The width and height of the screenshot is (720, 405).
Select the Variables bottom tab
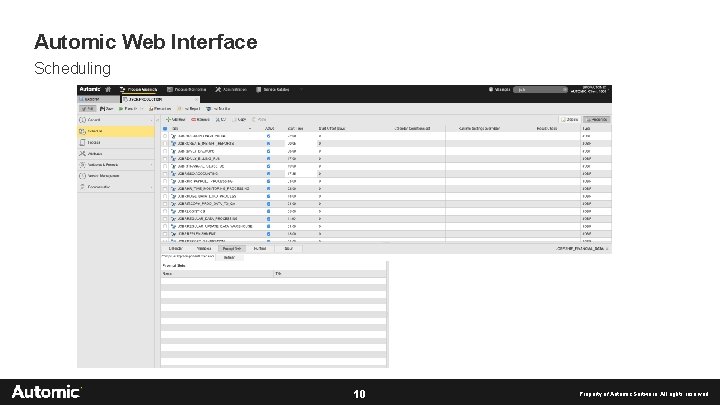[x=203, y=248]
